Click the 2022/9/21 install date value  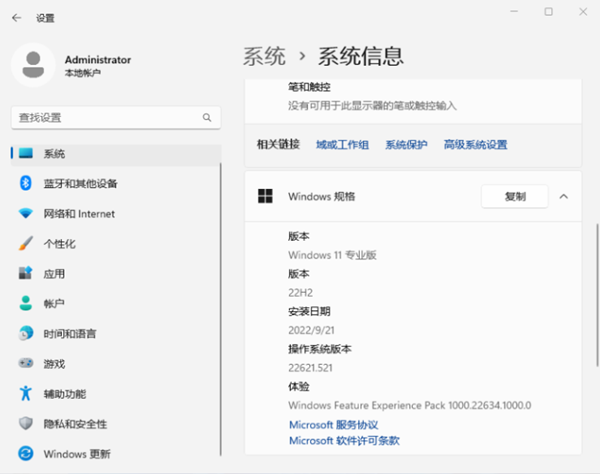coord(311,330)
